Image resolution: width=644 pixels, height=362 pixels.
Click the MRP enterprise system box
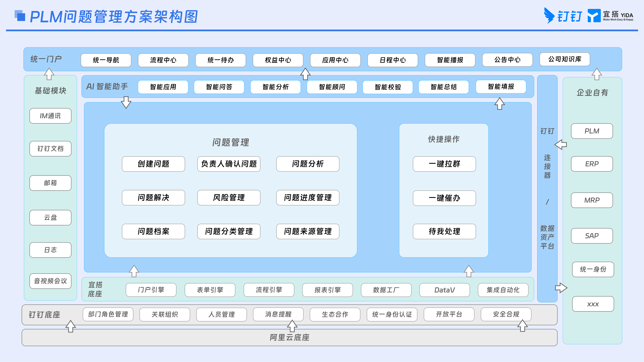click(592, 200)
